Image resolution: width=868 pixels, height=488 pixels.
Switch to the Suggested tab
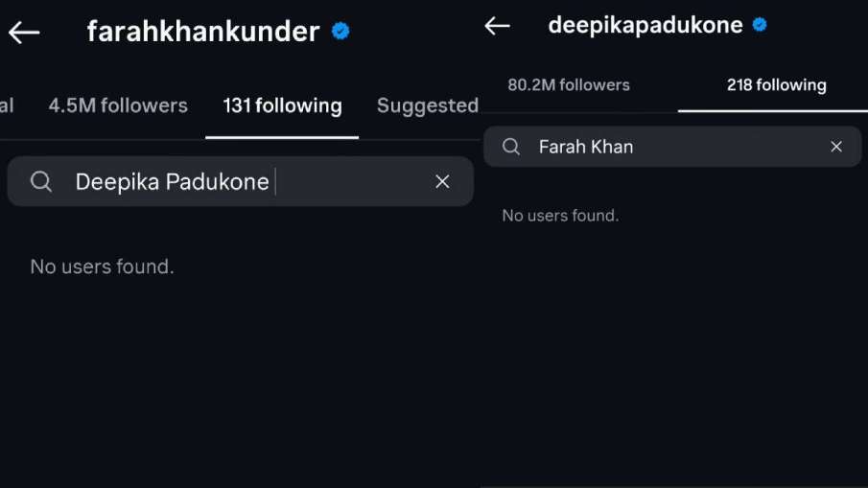click(427, 105)
